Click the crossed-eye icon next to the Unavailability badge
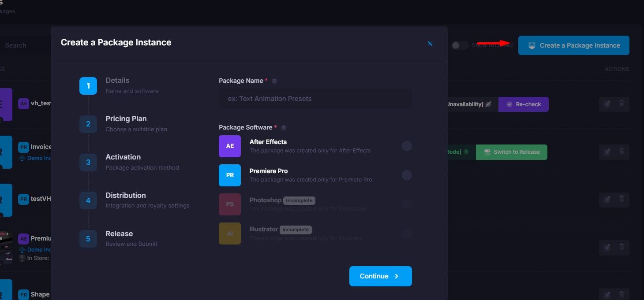644x300 pixels. [489, 104]
